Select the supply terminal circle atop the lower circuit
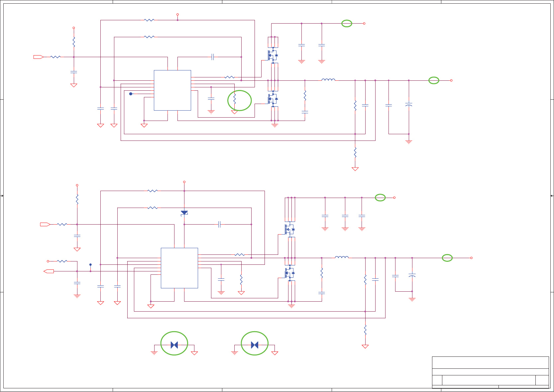The width and height of the screenshot is (554, 392). (184, 182)
